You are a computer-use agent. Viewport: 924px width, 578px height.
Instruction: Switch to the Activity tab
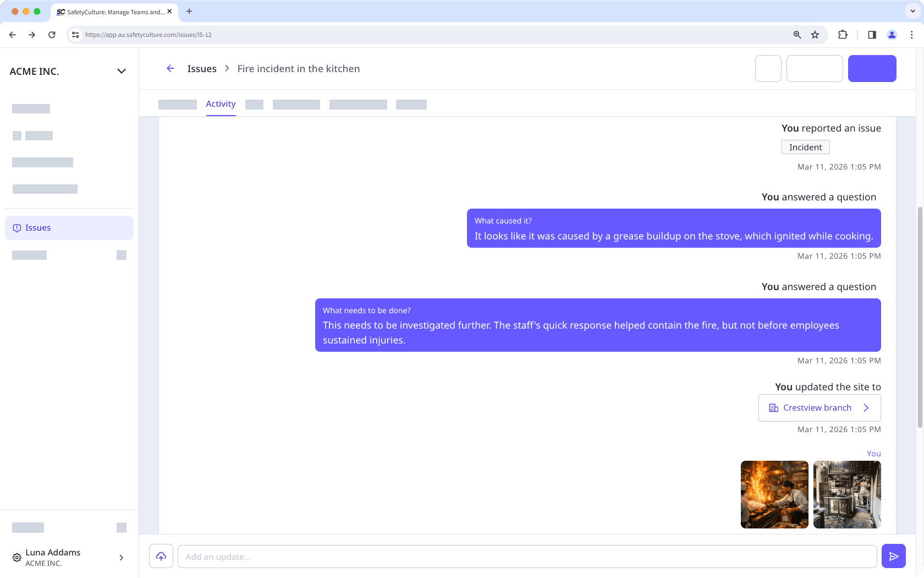[x=221, y=104]
